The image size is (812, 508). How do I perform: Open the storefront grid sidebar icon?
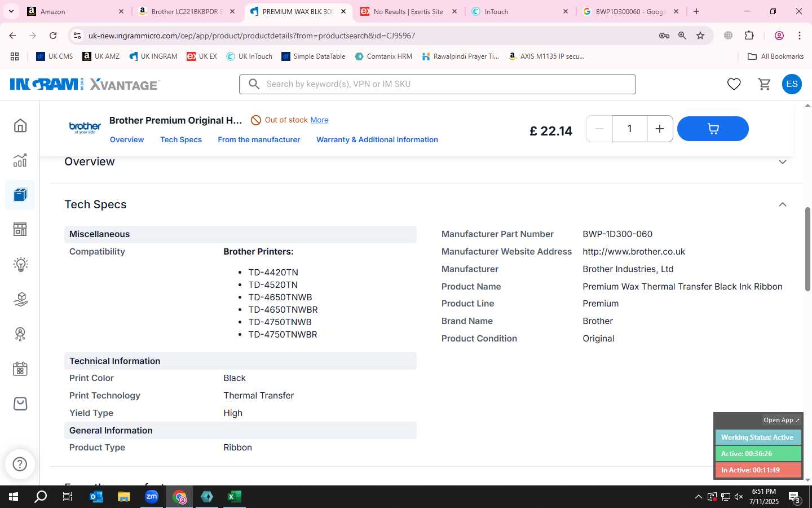(x=20, y=229)
